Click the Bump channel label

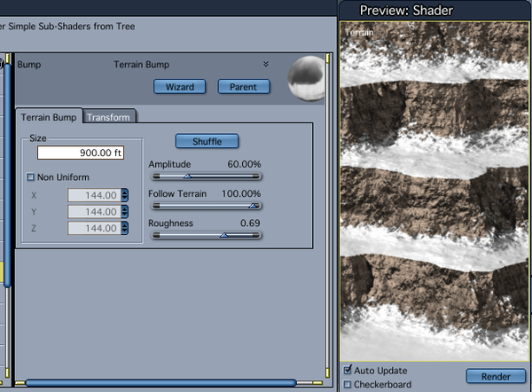[x=29, y=65]
